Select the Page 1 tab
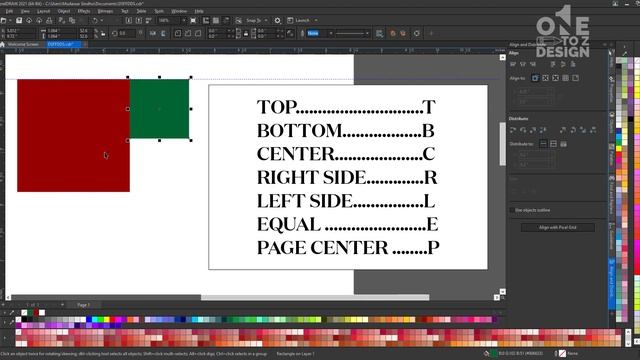The width and height of the screenshot is (640, 360). pyautogui.click(x=83, y=305)
